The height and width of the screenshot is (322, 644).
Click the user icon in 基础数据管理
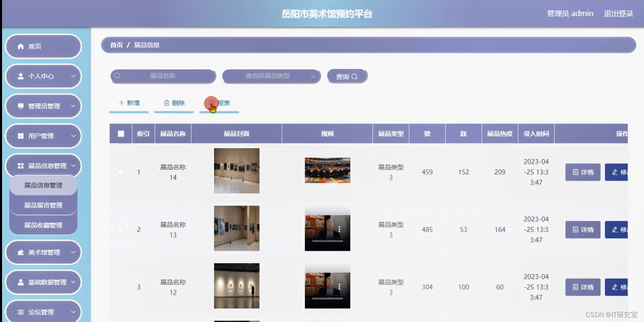[x=21, y=282]
